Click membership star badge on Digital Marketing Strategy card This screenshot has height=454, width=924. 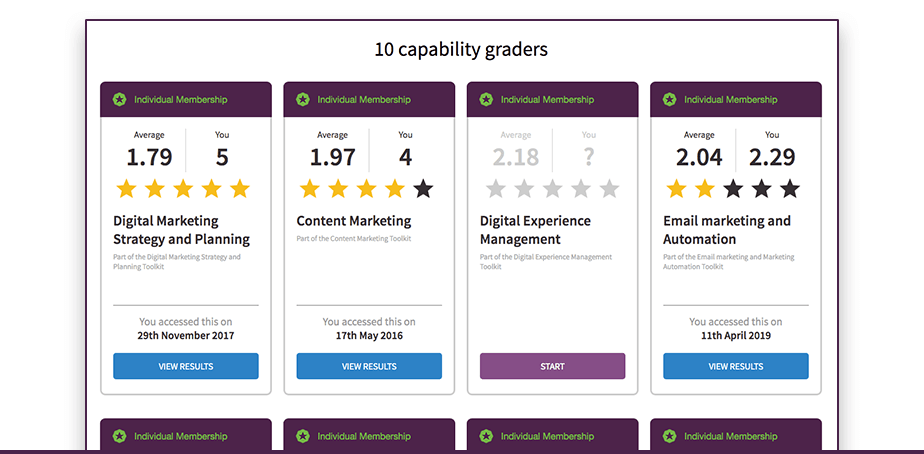(119, 99)
